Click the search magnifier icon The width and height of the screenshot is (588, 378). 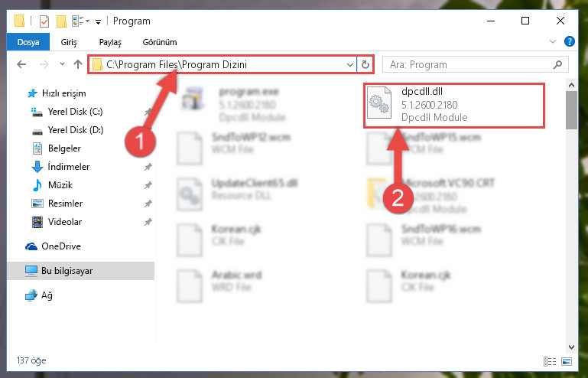click(x=557, y=64)
